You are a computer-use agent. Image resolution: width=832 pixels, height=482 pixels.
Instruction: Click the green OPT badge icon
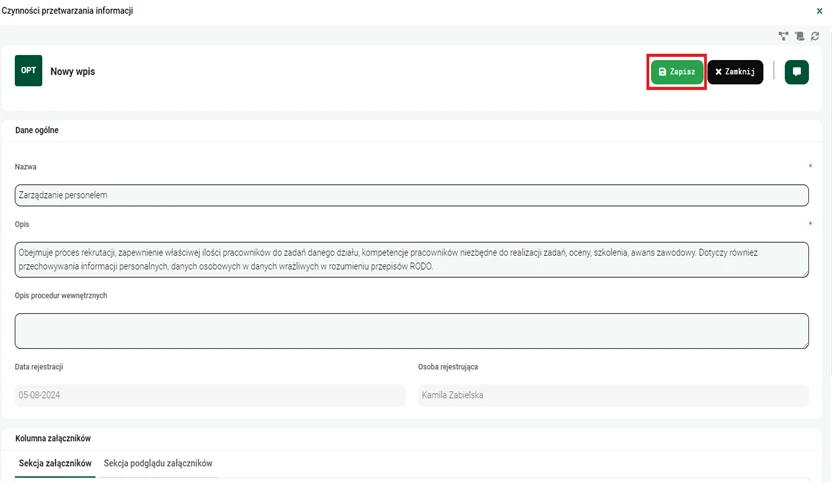(28, 71)
